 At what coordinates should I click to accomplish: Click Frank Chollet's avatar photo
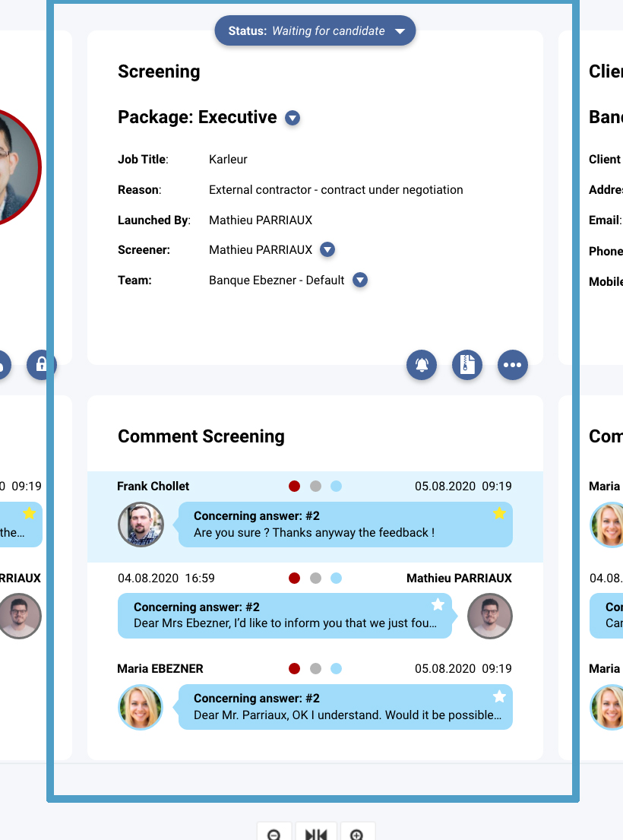click(x=141, y=525)
